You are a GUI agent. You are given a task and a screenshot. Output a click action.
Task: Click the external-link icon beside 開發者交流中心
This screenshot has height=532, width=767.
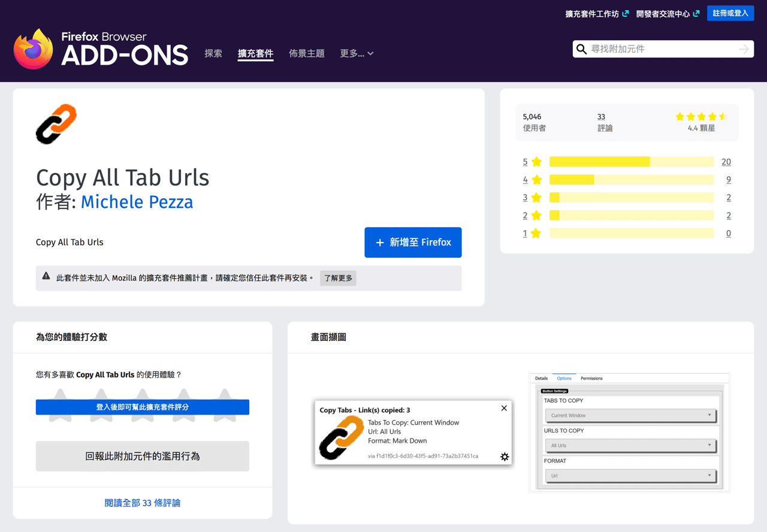[x=695, y=13]
